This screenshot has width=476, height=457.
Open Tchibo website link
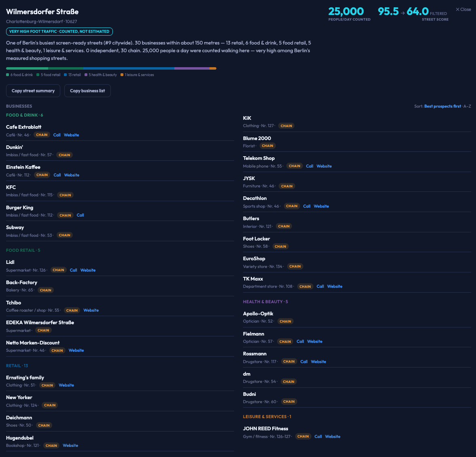tap(91, 310)
